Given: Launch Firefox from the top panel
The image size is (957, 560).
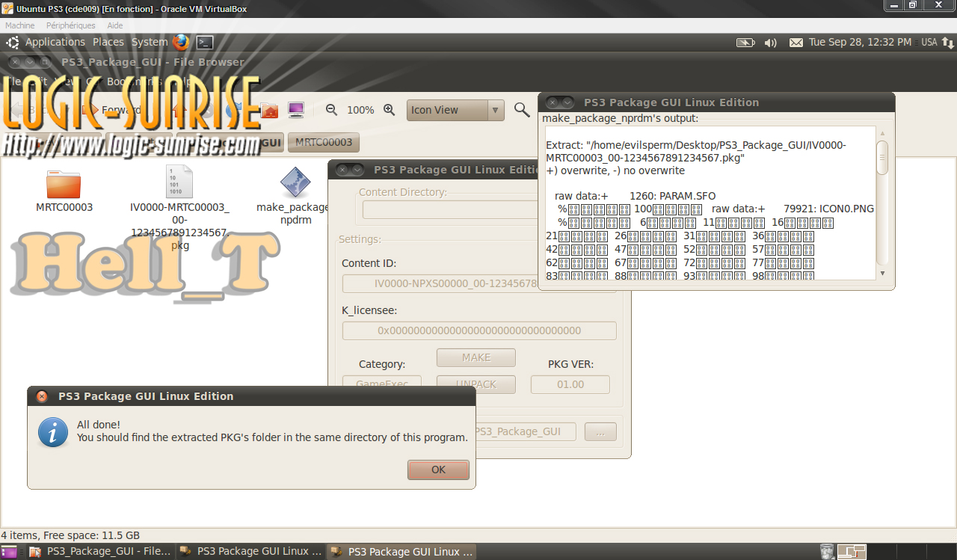Looking at the screenshot, I should coord(181,43).
